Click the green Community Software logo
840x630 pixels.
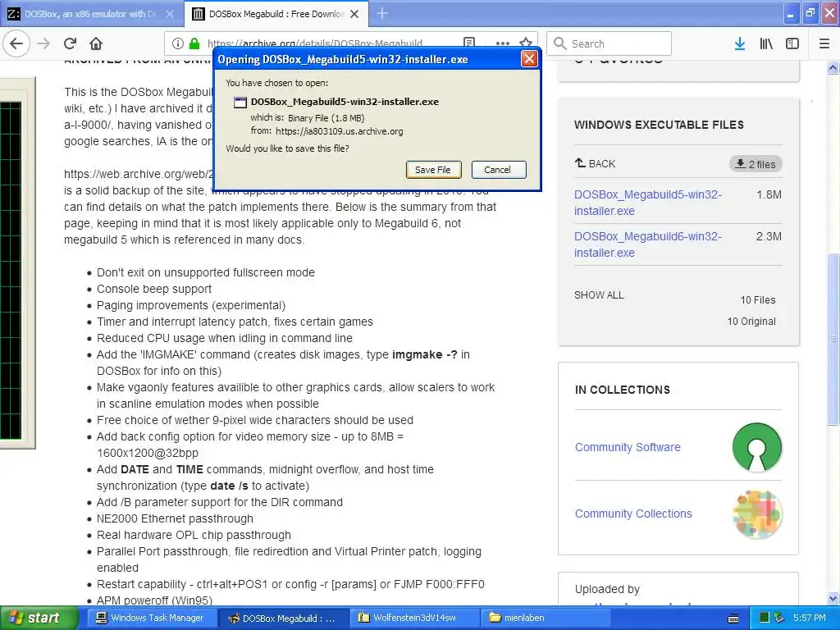[756, 447]
